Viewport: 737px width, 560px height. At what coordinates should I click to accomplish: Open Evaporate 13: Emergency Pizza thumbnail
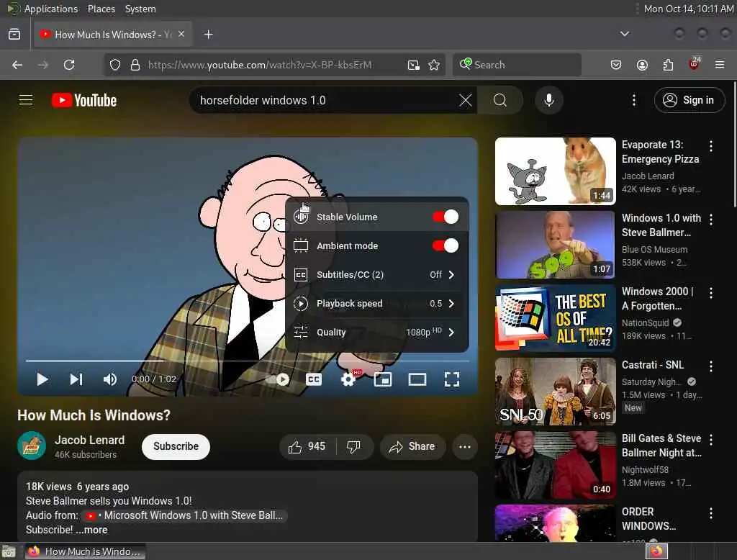click(555, 171)
